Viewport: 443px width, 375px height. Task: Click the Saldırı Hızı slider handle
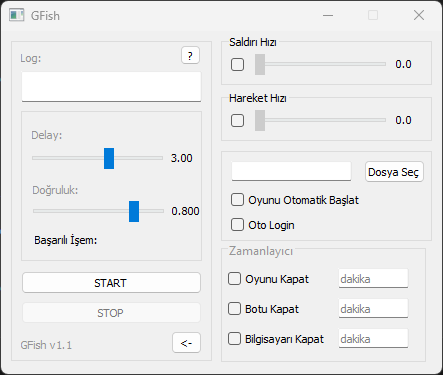[260, 64]
